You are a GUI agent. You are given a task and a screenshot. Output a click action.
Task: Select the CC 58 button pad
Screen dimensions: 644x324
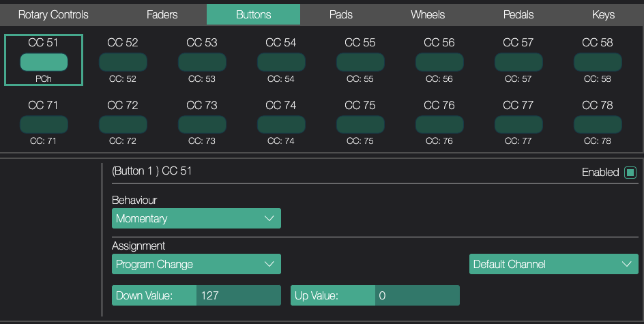598,62
